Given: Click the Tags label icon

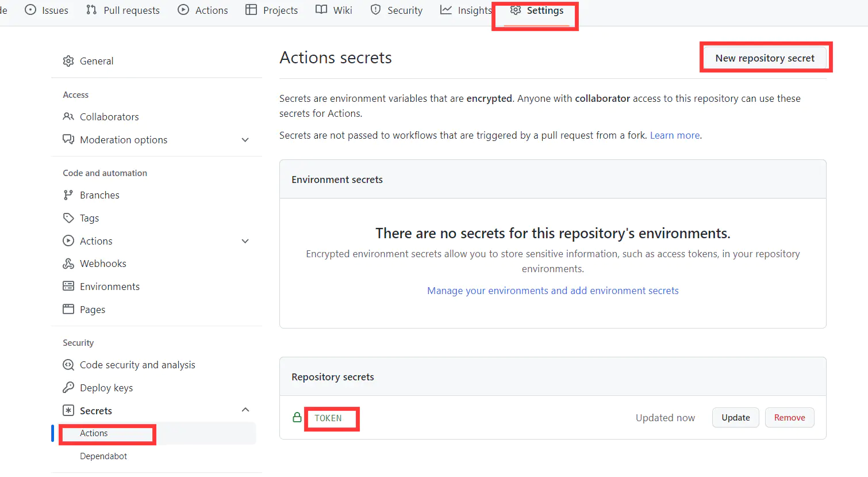Looking at the screenshot, I should (x=68, y=218).
